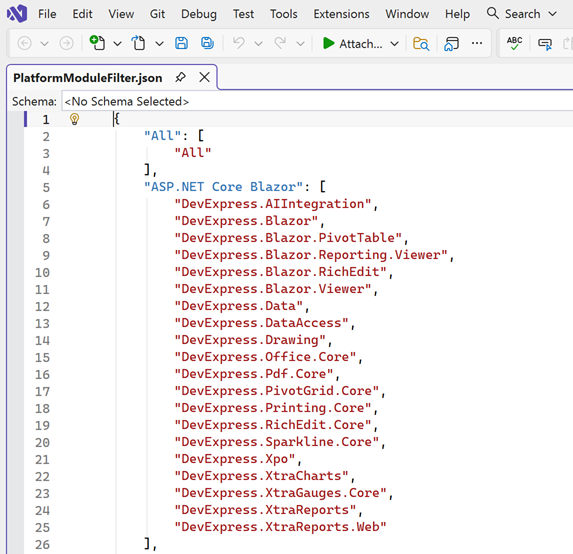Open the Test menu

243,14
